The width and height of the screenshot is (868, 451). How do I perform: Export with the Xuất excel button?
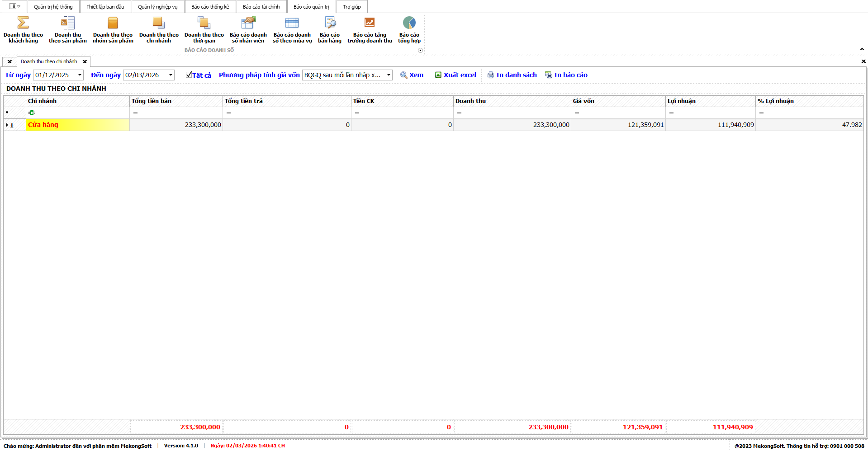click(x=455, y=75)
